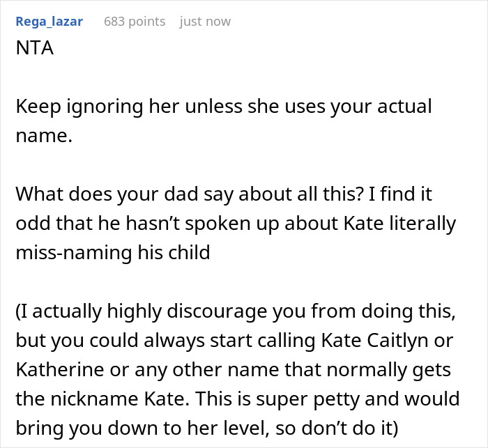Click the 'odd that he hasn't spoken' line
488x448 pixels.
coord(236,224)
